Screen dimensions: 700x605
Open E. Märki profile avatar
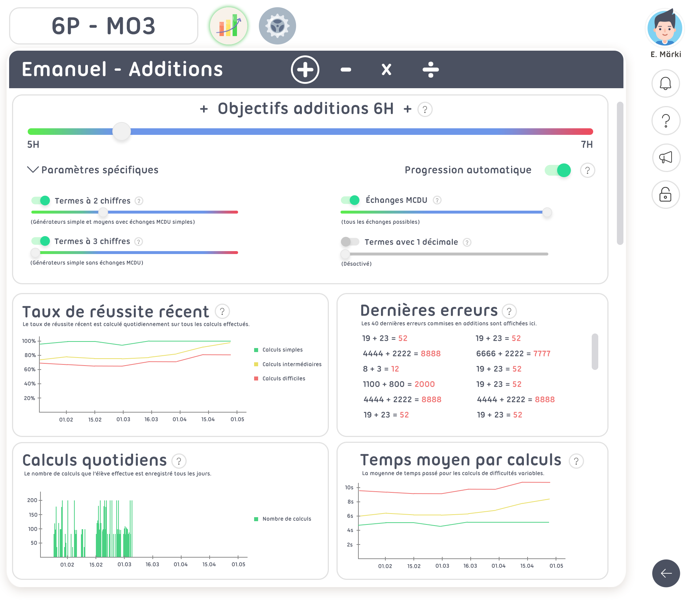click(665, 28)
